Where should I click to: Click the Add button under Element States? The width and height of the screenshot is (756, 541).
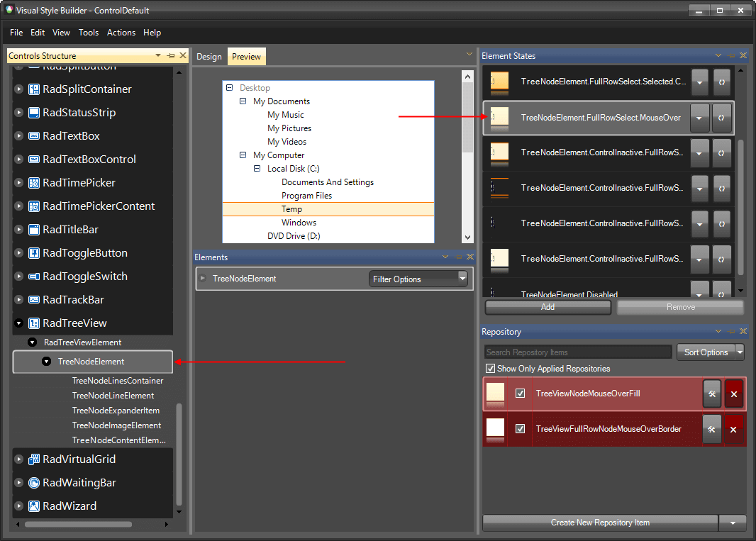547,307
